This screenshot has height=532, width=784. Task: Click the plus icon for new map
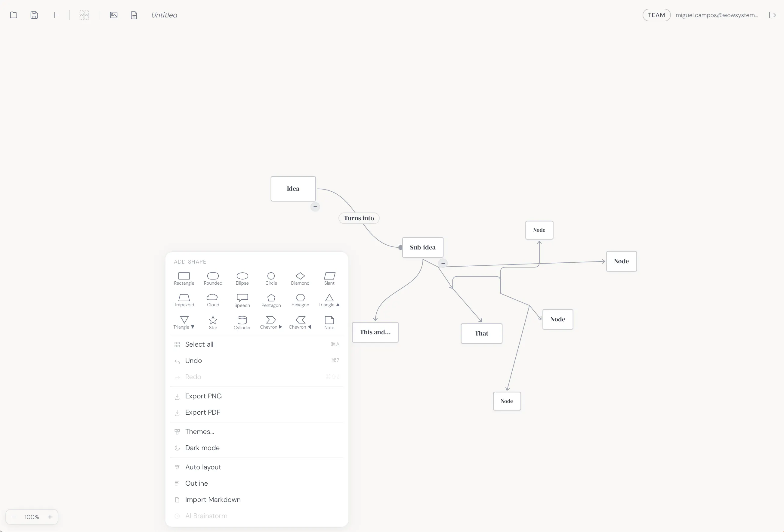(55, 15)
